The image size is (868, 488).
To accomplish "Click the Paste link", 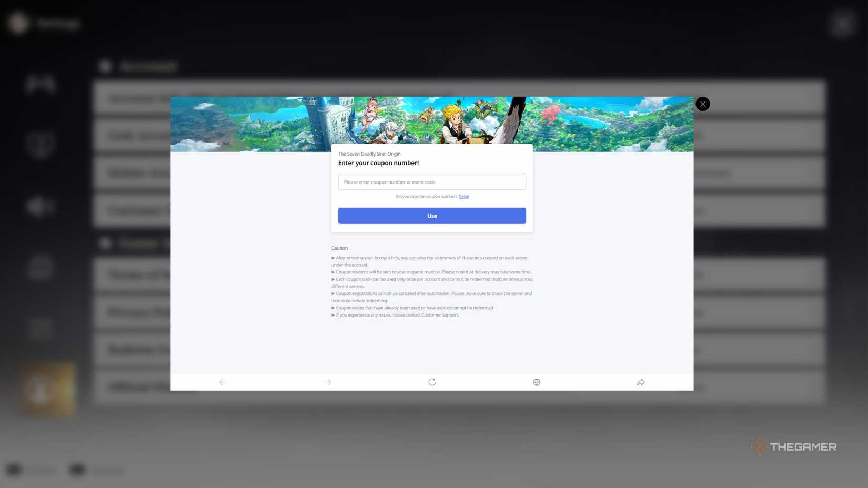I will pyautogui.click(x=463, y=197).
